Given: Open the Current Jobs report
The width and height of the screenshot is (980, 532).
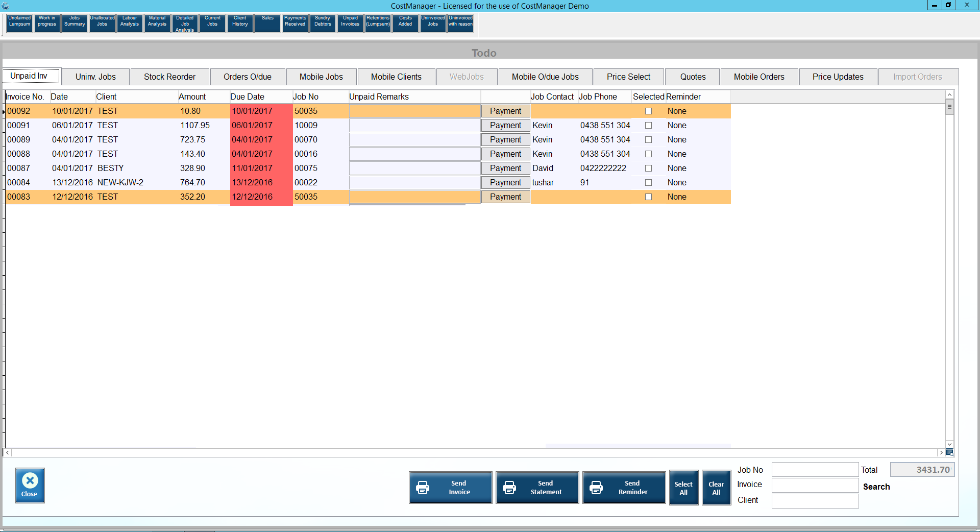Looking at the screenshot, I should pyautogui.click(x=212, y=23).
